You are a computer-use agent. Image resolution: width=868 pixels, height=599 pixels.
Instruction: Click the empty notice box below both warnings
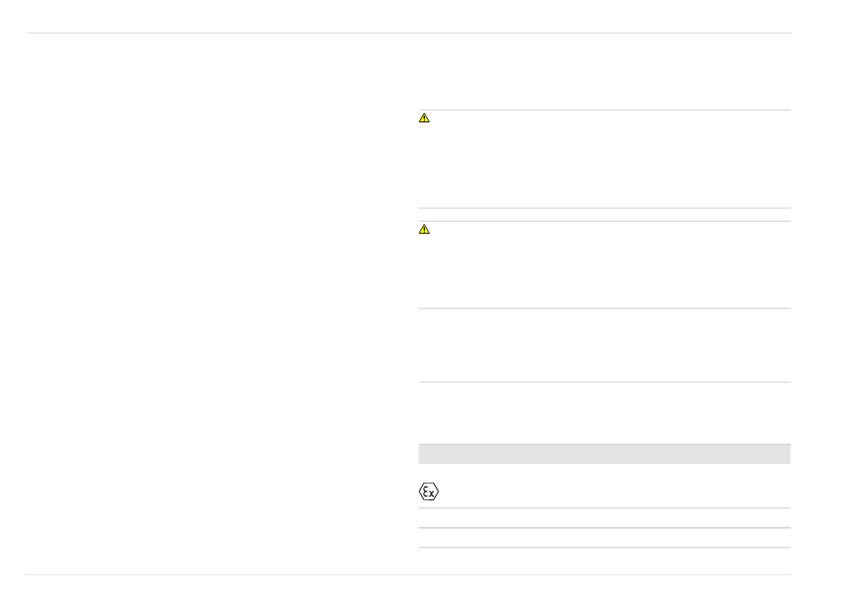(604, 345)
